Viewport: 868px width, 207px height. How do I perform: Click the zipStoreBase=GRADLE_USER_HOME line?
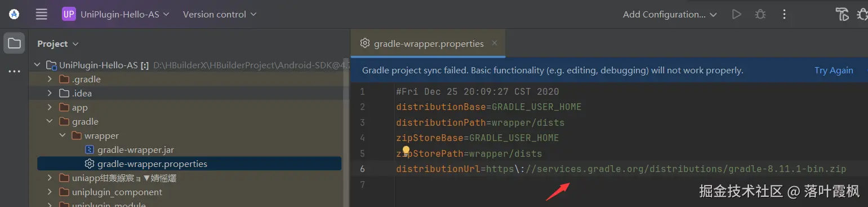click(478, 138)
